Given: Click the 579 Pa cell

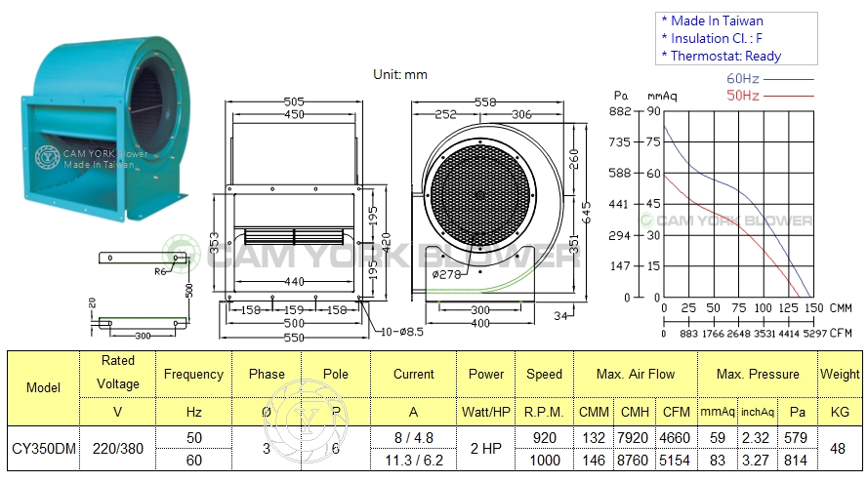Looking at the screenshot, I should (x=796, y=438).
